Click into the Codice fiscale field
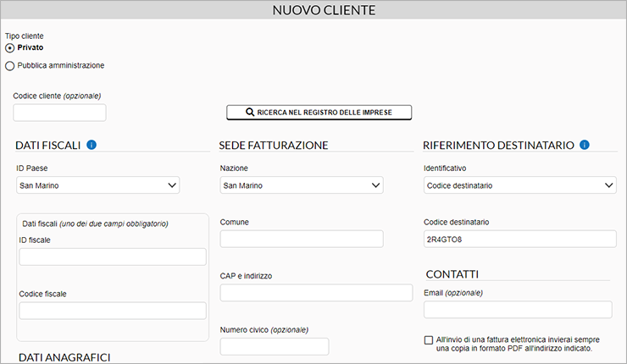The height and width of the screenshot is (364, 627). click(113, 311)
